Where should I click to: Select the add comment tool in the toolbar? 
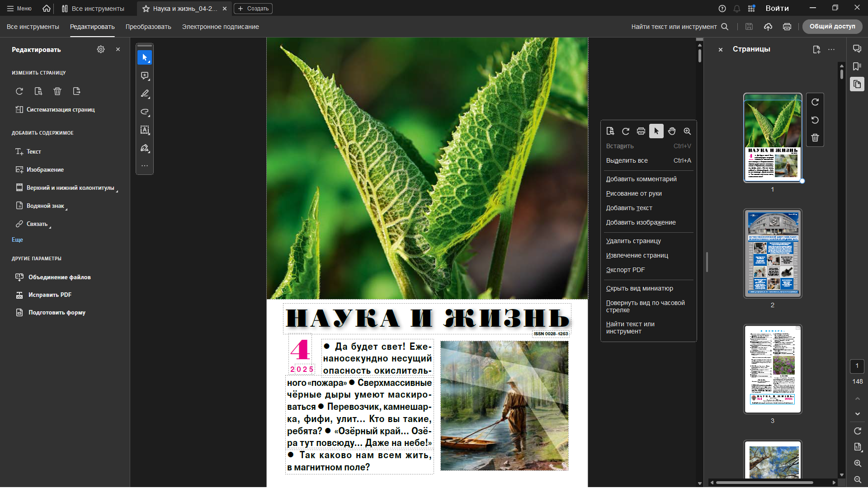tap(145, 76)
